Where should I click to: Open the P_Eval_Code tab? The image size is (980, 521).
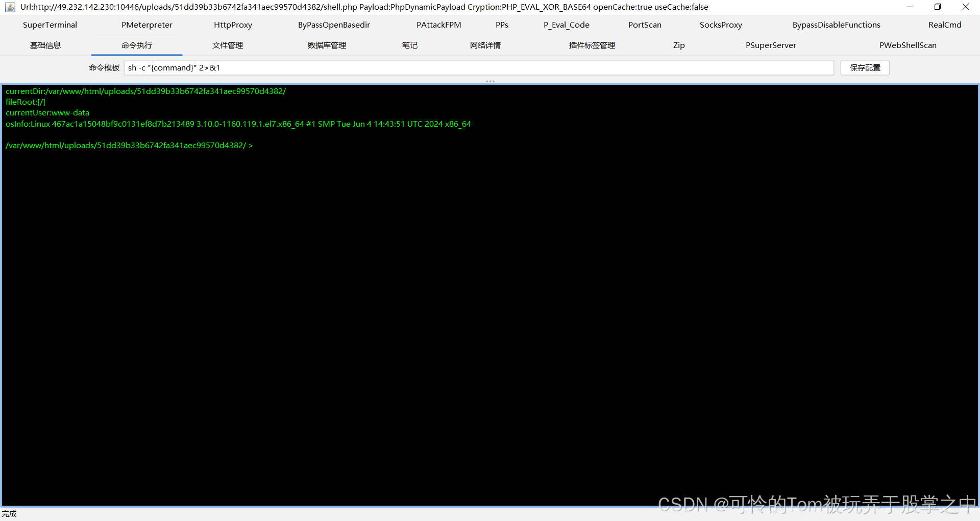click(x=566, y=25)
